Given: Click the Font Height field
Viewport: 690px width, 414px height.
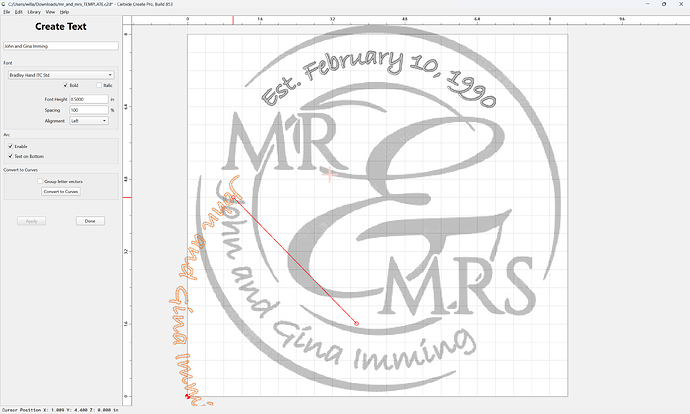Looking at the screenshot, I should click(88, 99).
